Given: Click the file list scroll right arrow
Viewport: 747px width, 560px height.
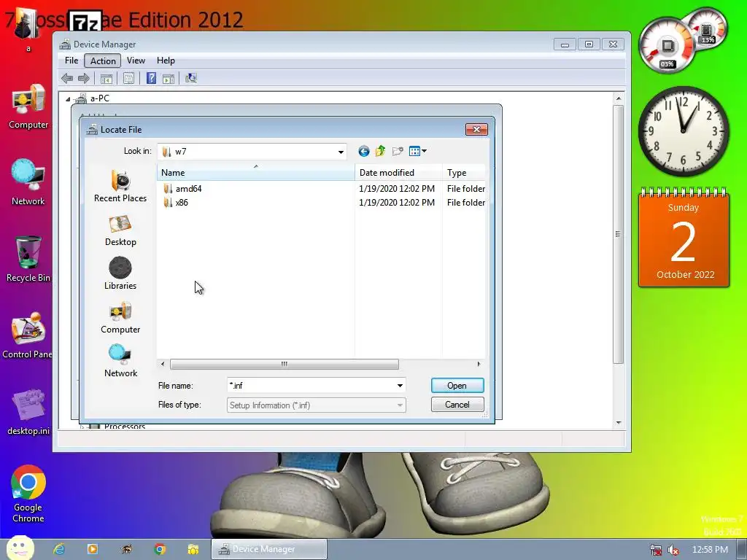Looking at the screenshot, I should [479, 365].
